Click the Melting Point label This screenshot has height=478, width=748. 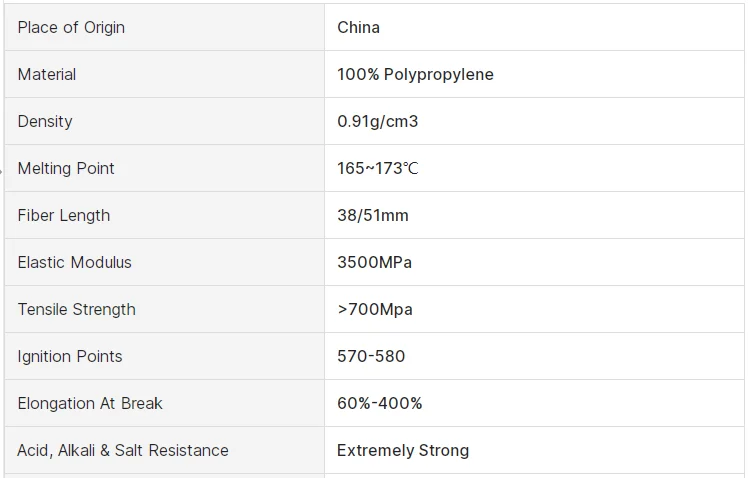tap(66, 168)
